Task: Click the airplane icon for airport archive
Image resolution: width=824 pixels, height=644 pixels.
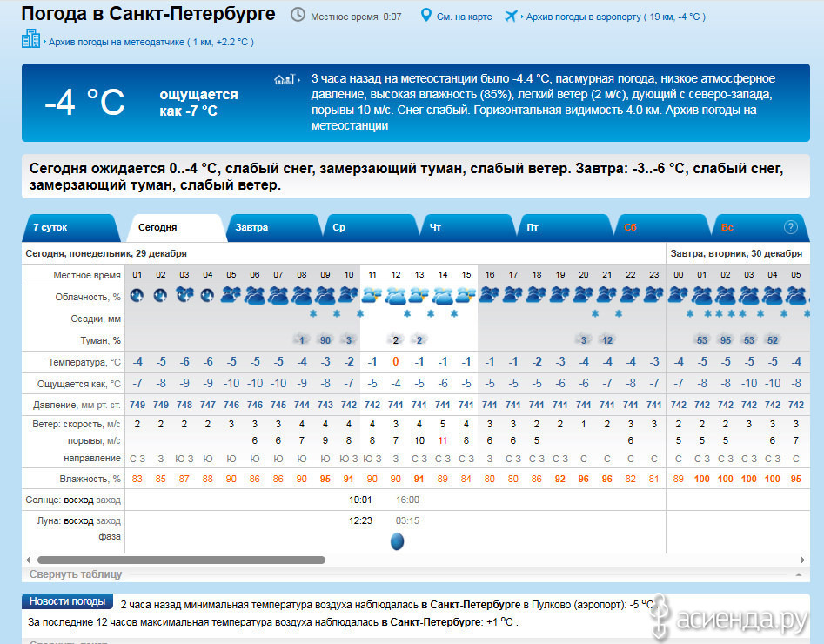Action: 511,16
